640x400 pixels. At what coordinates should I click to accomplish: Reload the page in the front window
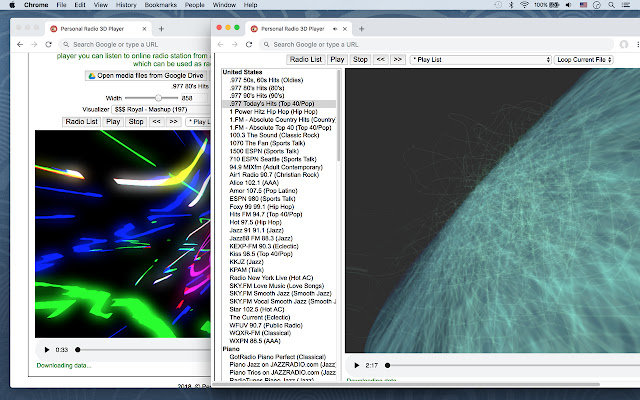249,44
